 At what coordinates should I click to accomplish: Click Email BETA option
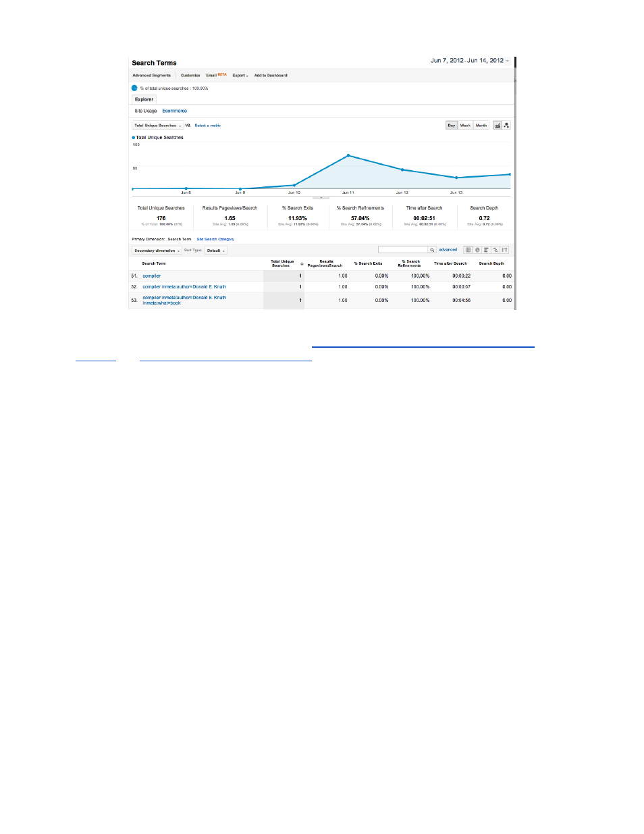pos(217,76)
